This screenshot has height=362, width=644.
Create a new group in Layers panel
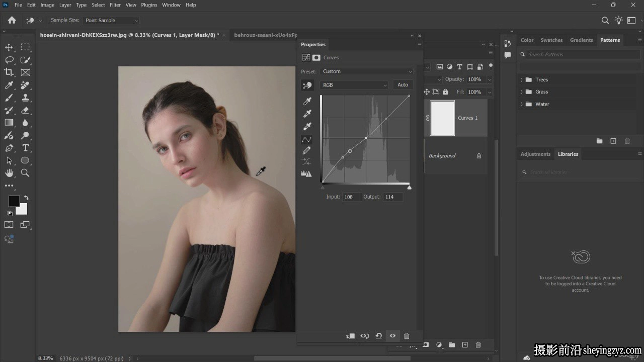452,345
